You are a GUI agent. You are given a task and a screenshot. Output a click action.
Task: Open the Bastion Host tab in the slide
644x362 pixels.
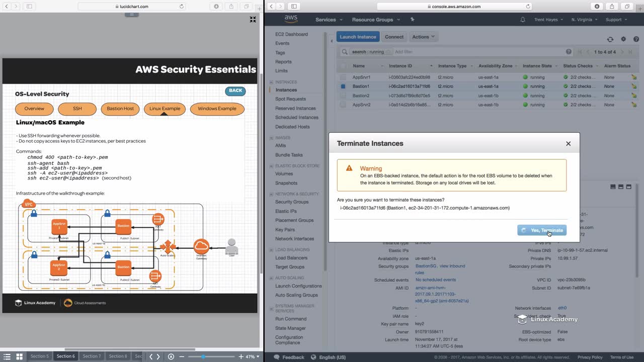click(x=120, y=109)
